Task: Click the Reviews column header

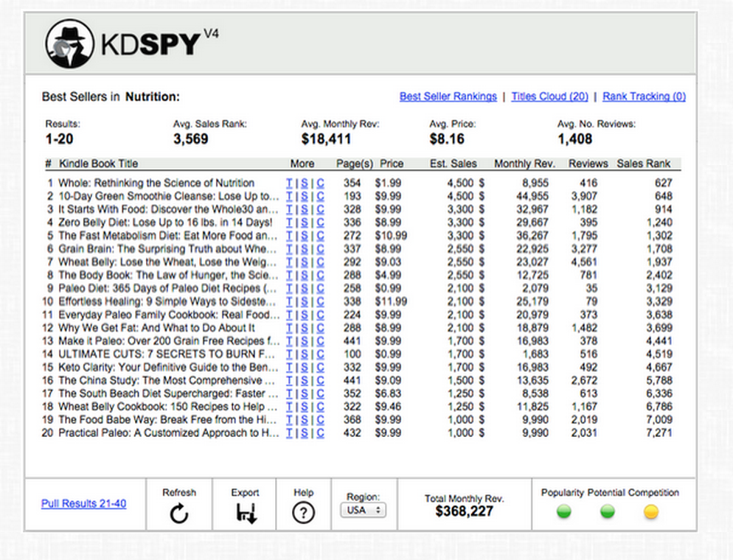Action: click(x=588, y=164)
